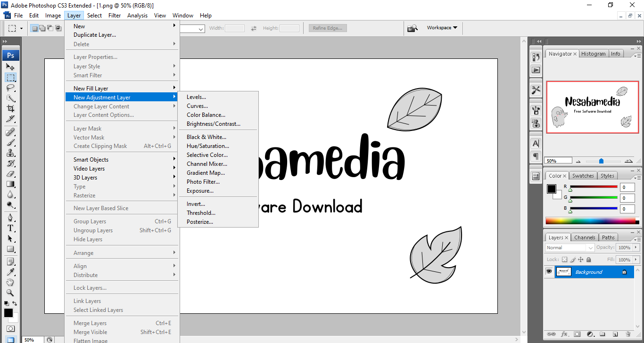Viewport: 644px width, 343px height.
Task: Toggle the lock all padlock in Layers panel
Action: click(x=588, y=260)
